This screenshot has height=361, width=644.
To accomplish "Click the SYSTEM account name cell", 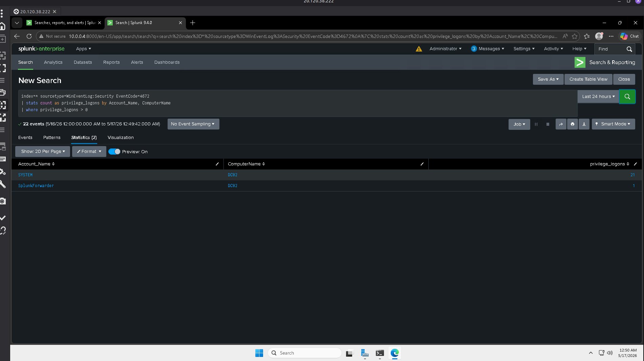I will 25,175.
